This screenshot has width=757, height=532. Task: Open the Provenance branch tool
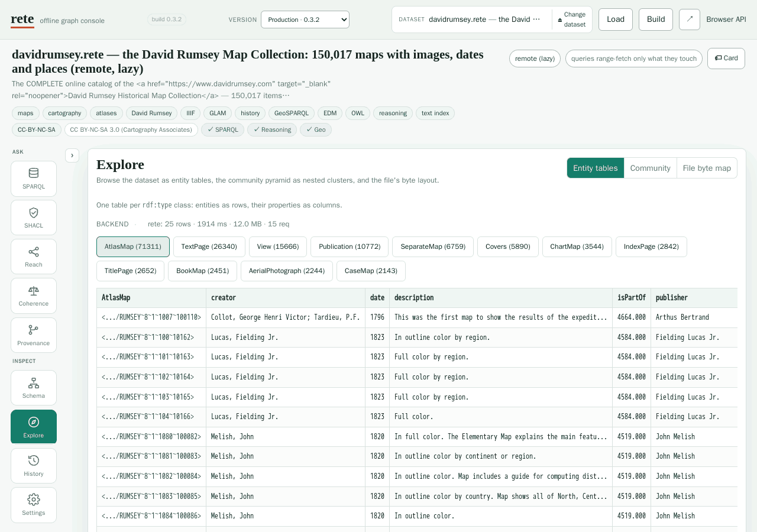(34, 336)
